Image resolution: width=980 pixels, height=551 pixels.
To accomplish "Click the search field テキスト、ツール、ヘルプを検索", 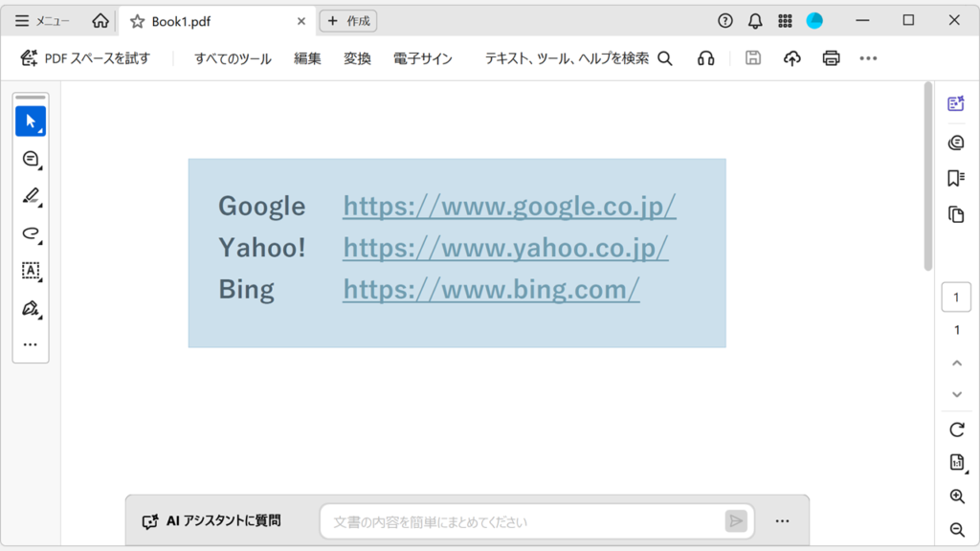I will 567,58.
